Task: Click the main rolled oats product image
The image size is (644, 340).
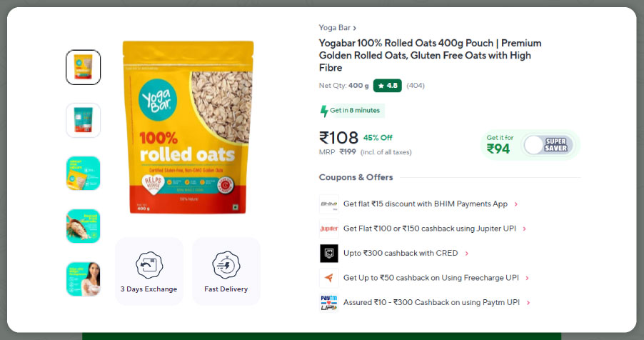Action: [x=188, y=127]
